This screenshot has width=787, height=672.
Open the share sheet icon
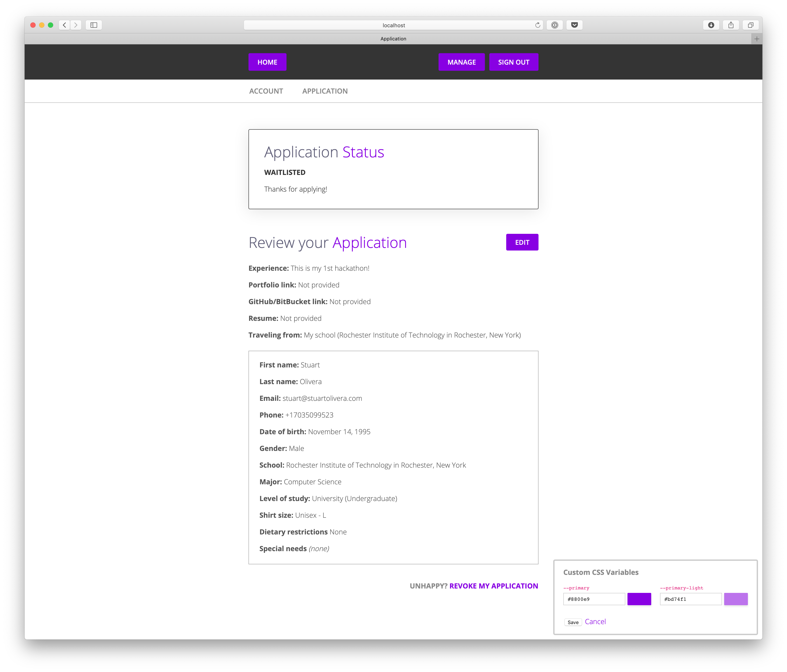(x=731, y=25)
